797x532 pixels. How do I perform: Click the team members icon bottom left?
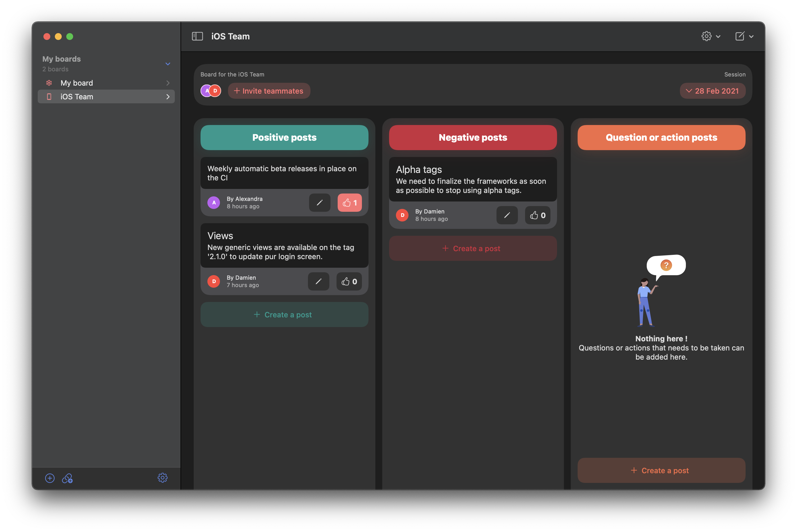coord(67,478)
